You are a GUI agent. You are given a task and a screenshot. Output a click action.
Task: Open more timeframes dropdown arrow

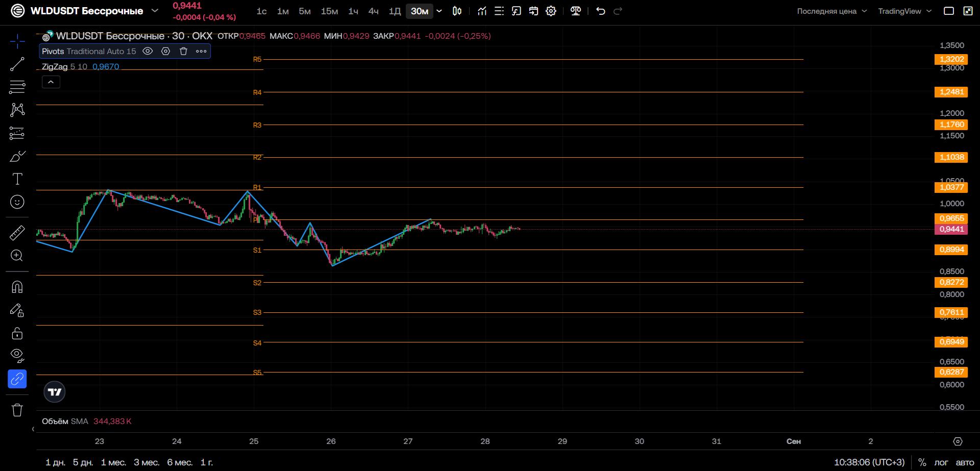coord(439,11)
